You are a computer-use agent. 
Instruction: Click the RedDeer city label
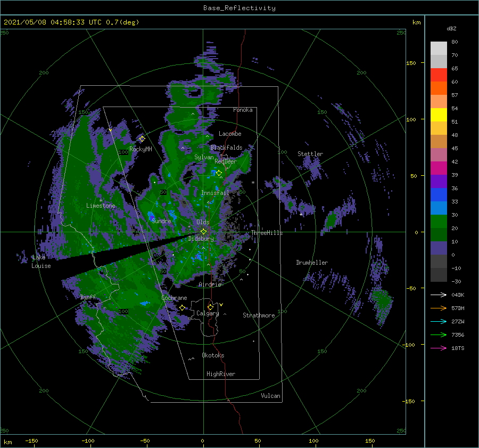(x=226, y=161)
